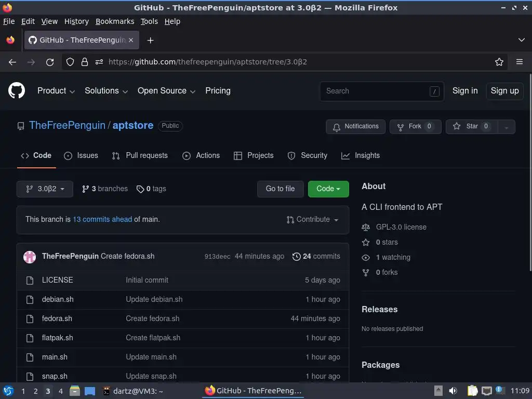Open the Tools menu
Screen dimensions: 532x399
[149, 21]
